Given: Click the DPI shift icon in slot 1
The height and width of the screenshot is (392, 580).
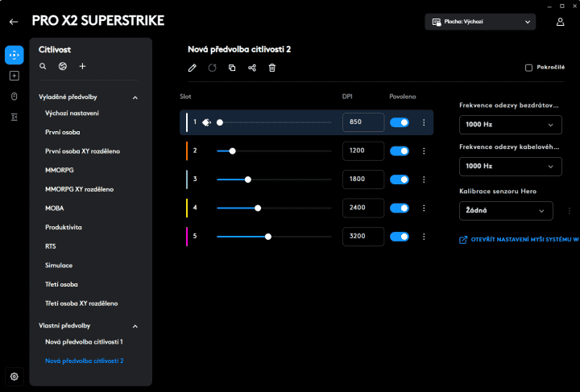Looking at the screenshot, I should (206, 122).
